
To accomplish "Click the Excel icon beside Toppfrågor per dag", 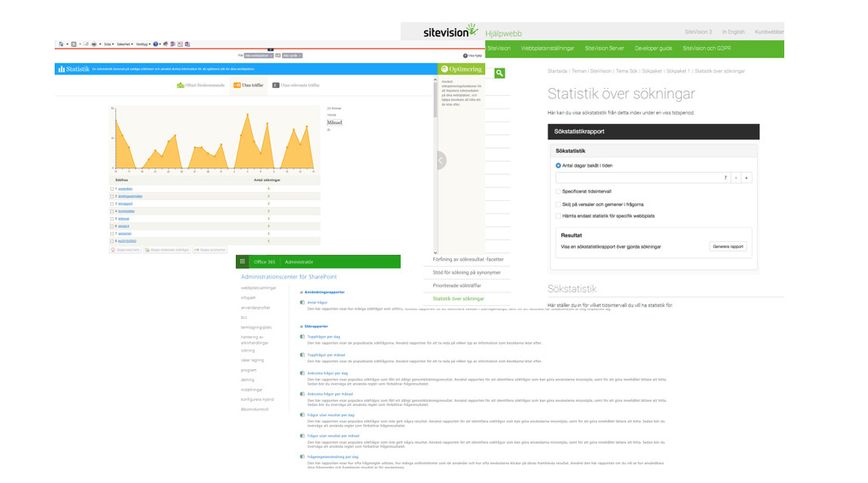I will pos(302,337).
